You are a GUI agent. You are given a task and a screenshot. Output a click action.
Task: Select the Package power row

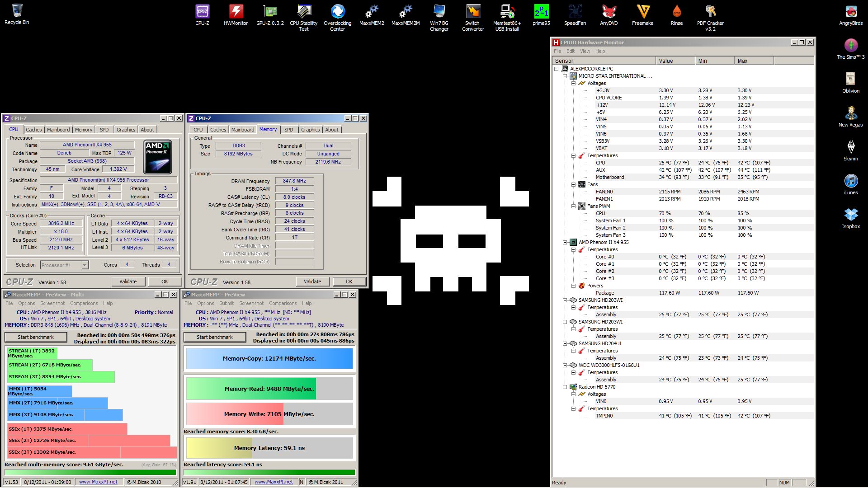683,293
